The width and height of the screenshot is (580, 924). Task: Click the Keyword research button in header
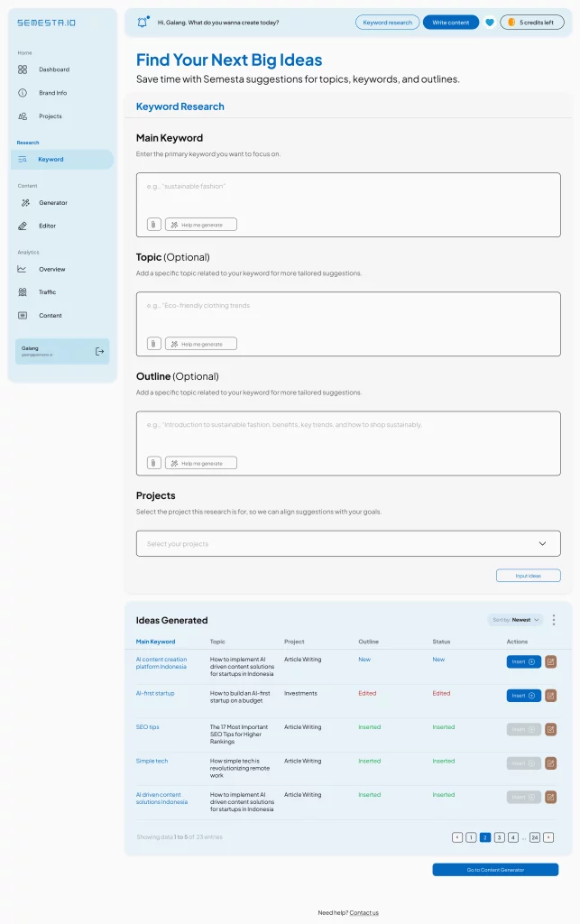[x=388, y=23]
